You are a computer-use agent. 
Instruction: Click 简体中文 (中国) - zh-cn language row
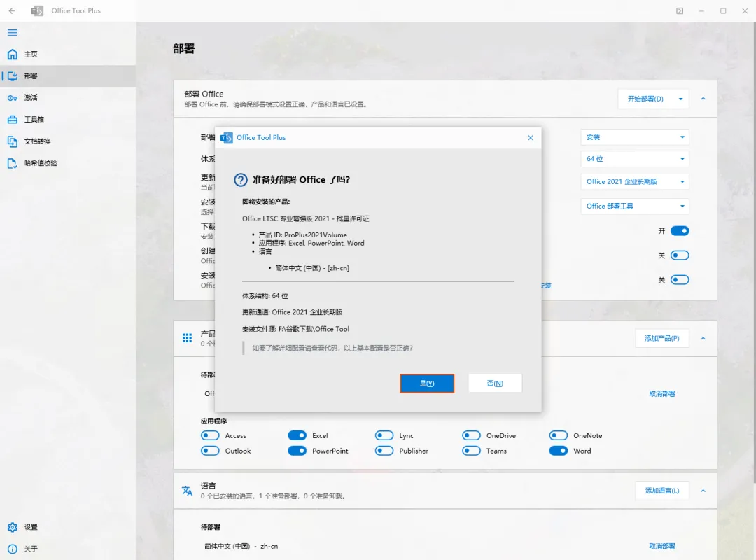coord(241,547)
